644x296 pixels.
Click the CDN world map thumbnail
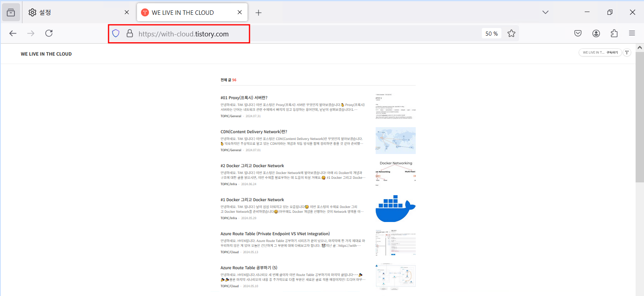(x=396, y=140)
